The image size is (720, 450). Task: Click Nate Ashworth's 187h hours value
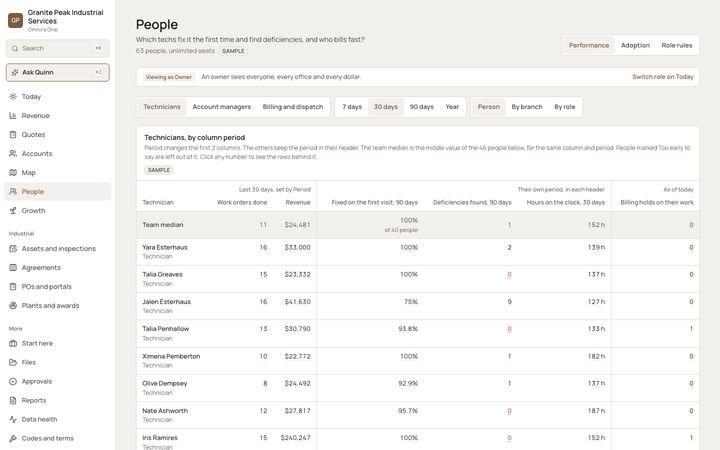[596, 411]
